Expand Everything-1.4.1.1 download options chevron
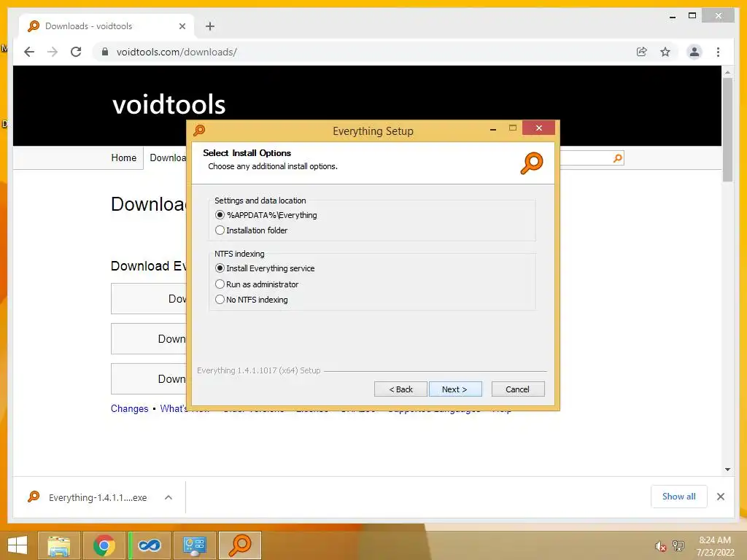This screenshot has width=747, height=560. 169,497
